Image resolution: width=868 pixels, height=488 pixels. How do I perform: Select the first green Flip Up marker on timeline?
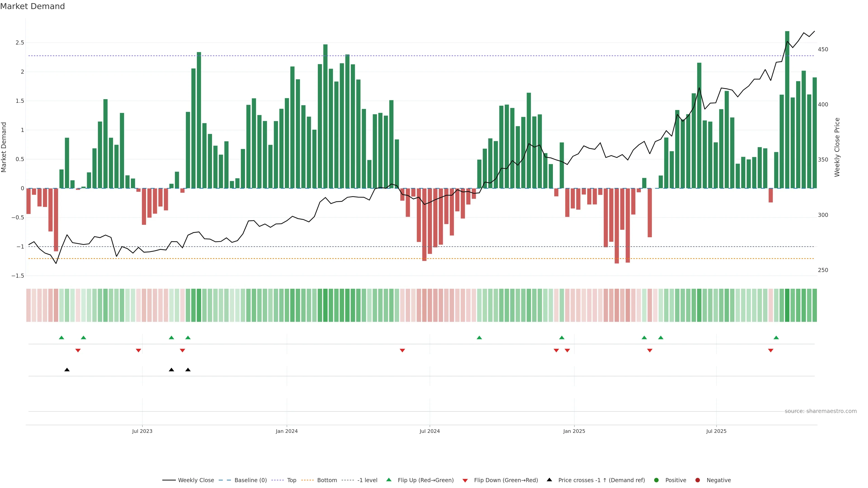tap(61, 338)
